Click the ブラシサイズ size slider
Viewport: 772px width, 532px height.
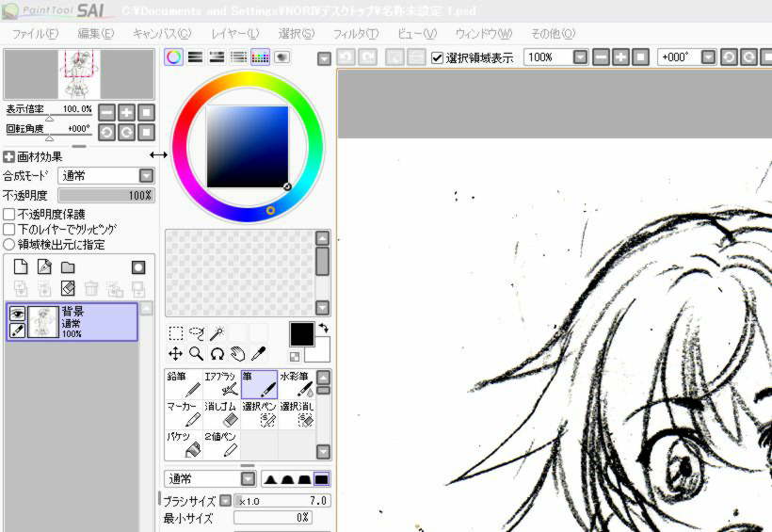[x=282, y=501]
